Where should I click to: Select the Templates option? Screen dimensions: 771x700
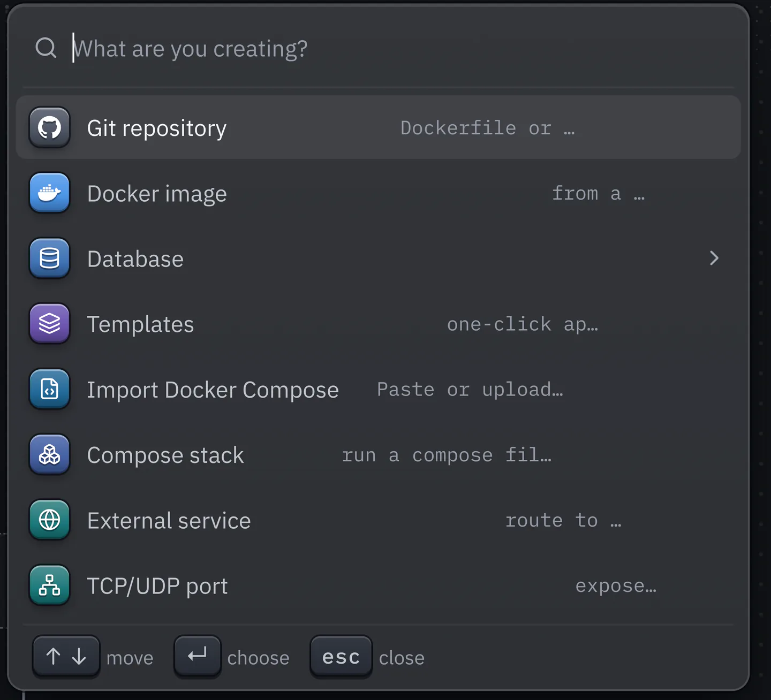coord(378,324)
